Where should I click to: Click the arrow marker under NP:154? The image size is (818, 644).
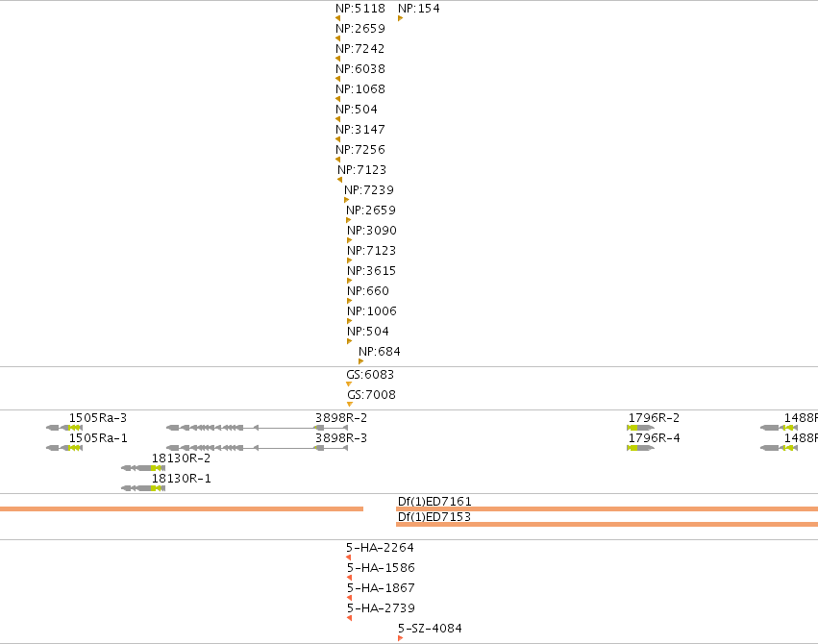point(400,18)
